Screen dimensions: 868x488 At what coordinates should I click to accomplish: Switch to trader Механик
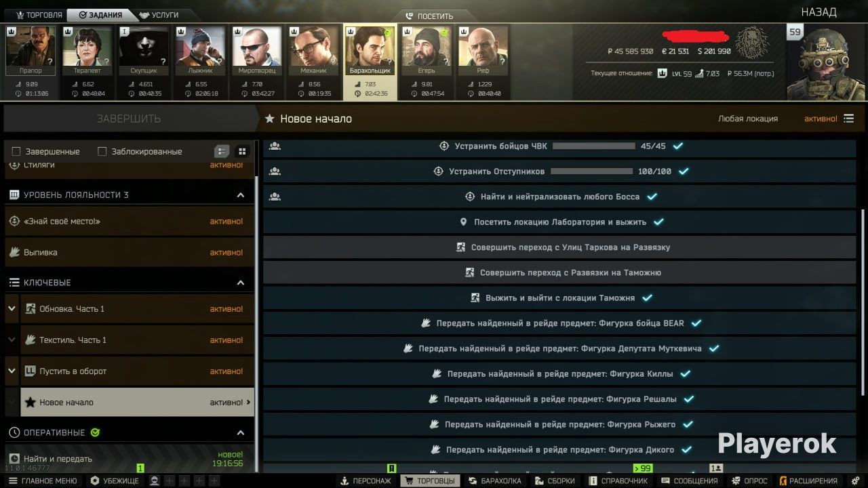pos(313,51)
